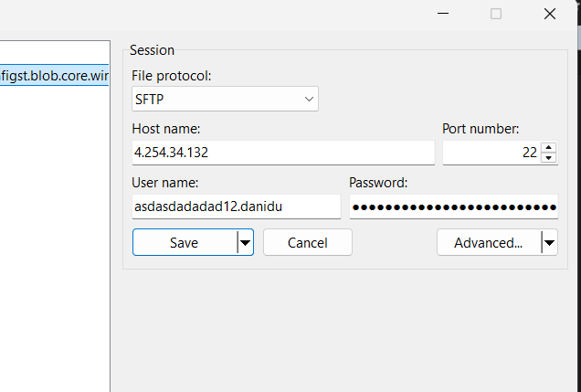This screenshot has width=581, height=392.
Task: Cancel the session editing
Action: [x=307, y=242]
